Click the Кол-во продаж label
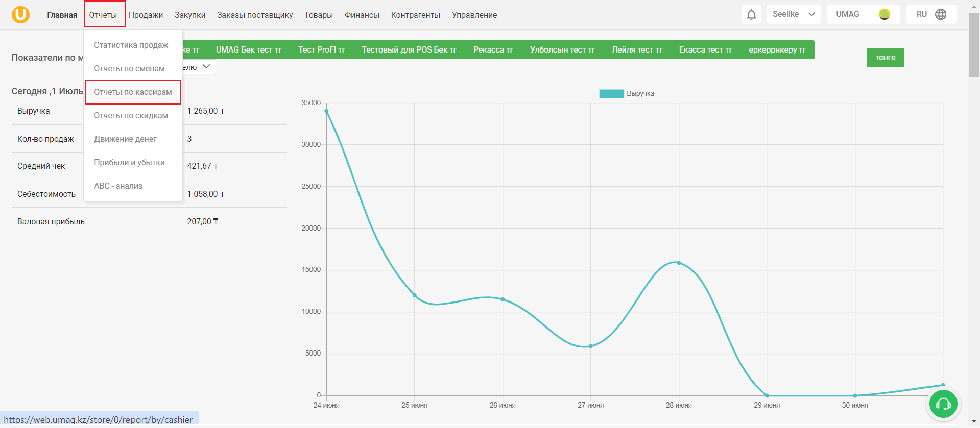Screen dimensions: 980x428 click(45, 139)
